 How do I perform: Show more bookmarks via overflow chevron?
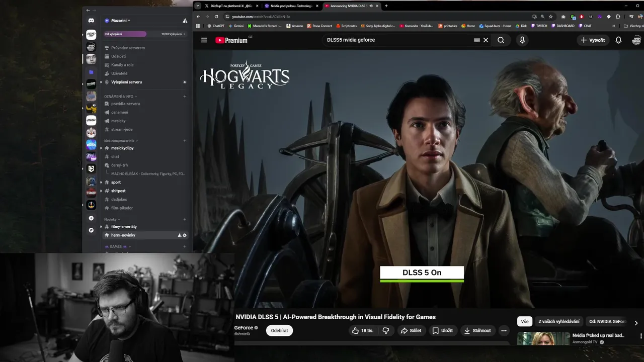pos(613,26)
